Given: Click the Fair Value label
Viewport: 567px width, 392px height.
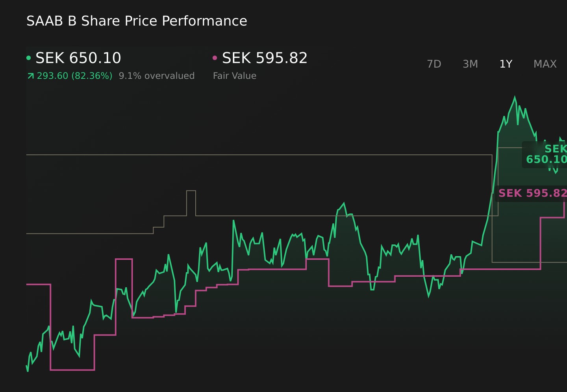Looking at the screenshot, I should 235,76.
